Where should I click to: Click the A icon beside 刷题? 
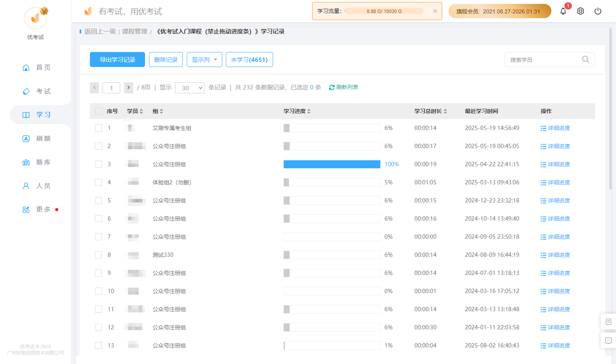coord(26,139)
